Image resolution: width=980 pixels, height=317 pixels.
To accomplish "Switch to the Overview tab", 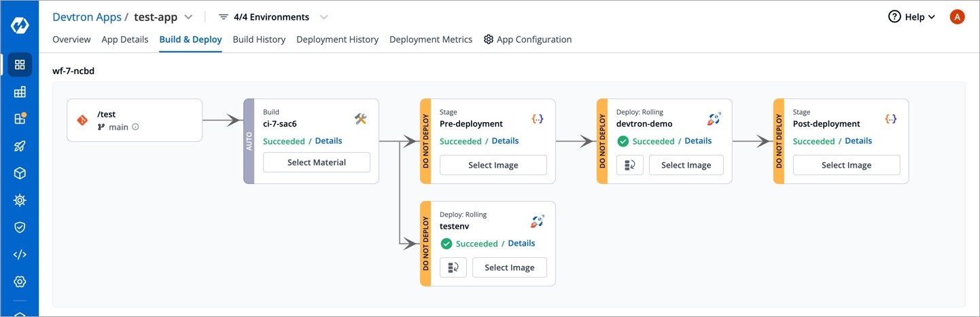I will click(71, 39).
